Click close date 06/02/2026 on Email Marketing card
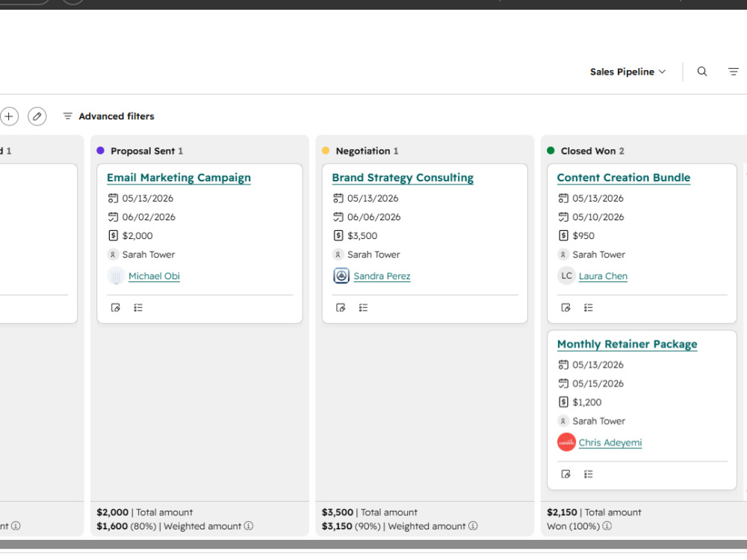The image size is (747, 560). coord(149,217)
